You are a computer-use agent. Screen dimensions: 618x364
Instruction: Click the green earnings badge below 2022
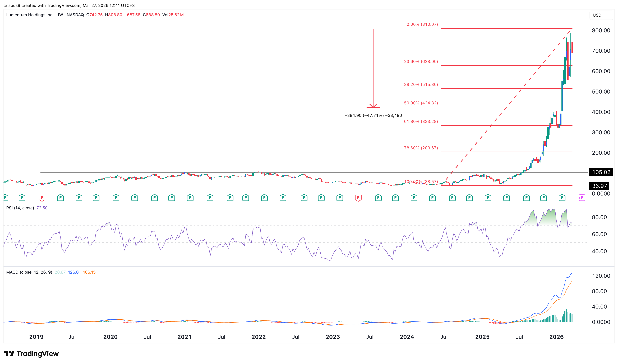tap(264, 198)
